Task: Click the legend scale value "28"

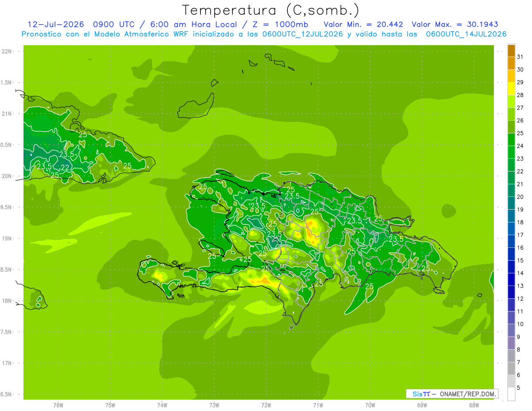Action: tap(520, 95)
